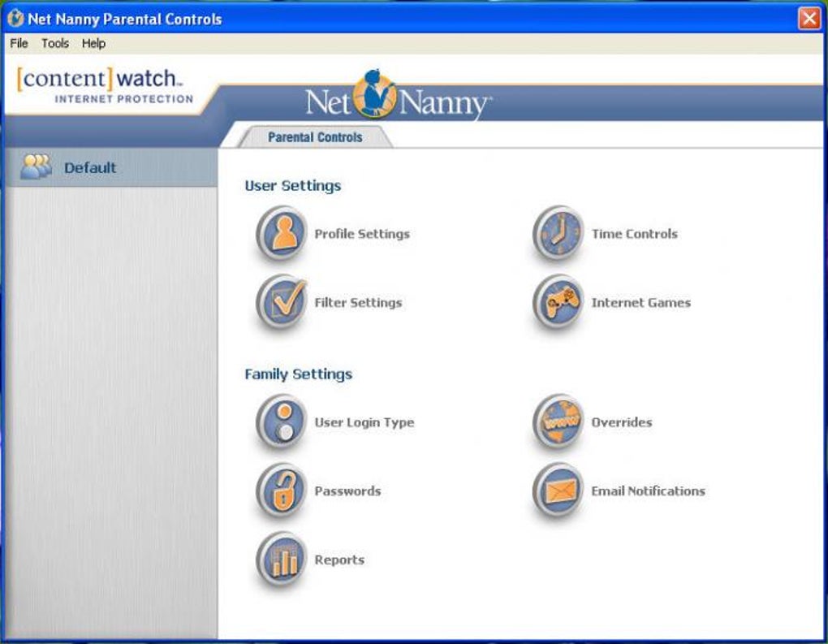Open Profile Settings orange person icon
Viewport: 828px width, 644px height.
click(282, 233)
